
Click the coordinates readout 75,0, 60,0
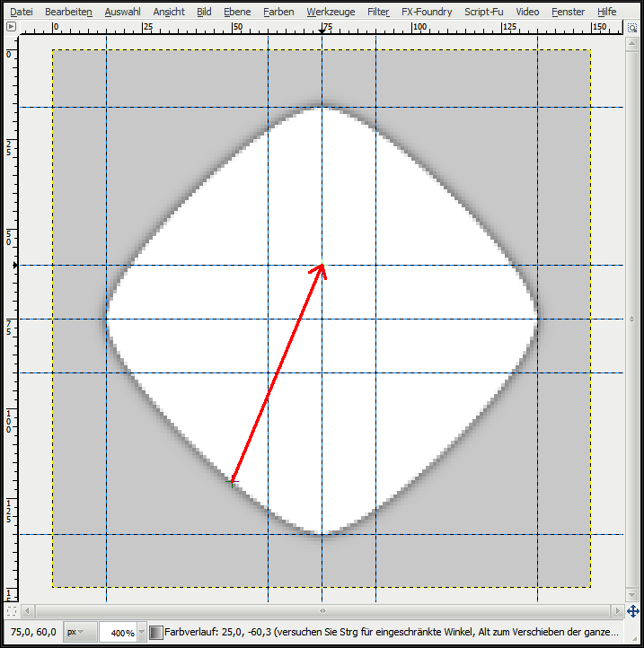click(x=33, y=633)
